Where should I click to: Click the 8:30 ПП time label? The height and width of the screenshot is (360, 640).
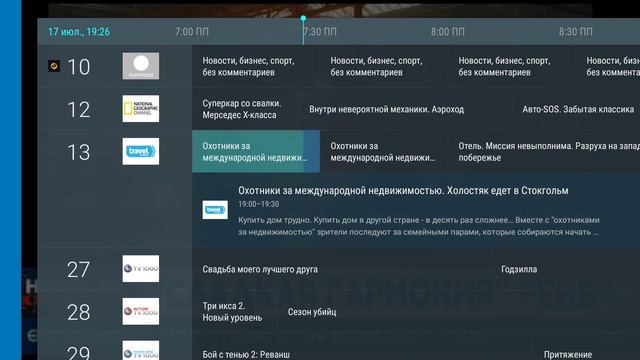576,32
